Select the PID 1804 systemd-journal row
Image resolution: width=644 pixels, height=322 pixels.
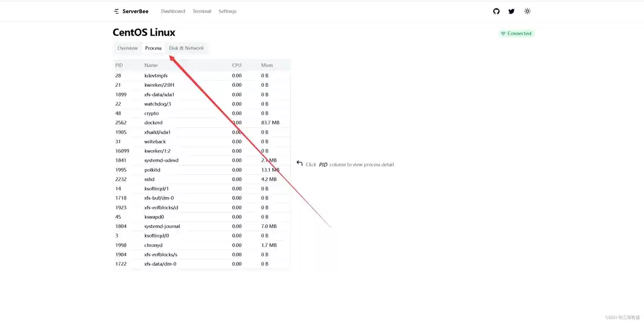coord(202,226)
